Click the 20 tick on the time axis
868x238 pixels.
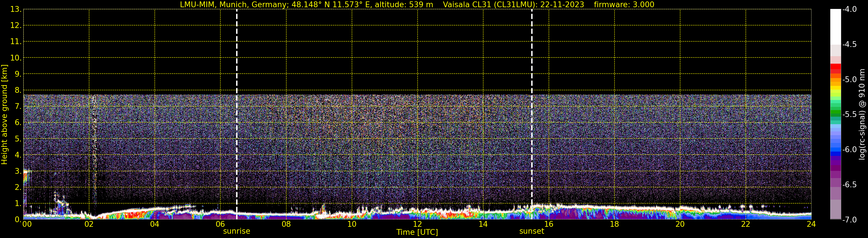(x=680, y=224)
